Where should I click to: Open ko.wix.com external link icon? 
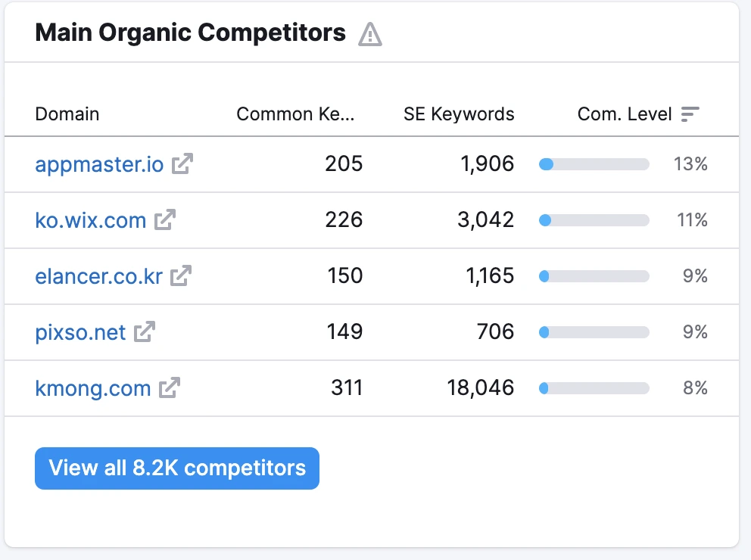coord(165,219)
